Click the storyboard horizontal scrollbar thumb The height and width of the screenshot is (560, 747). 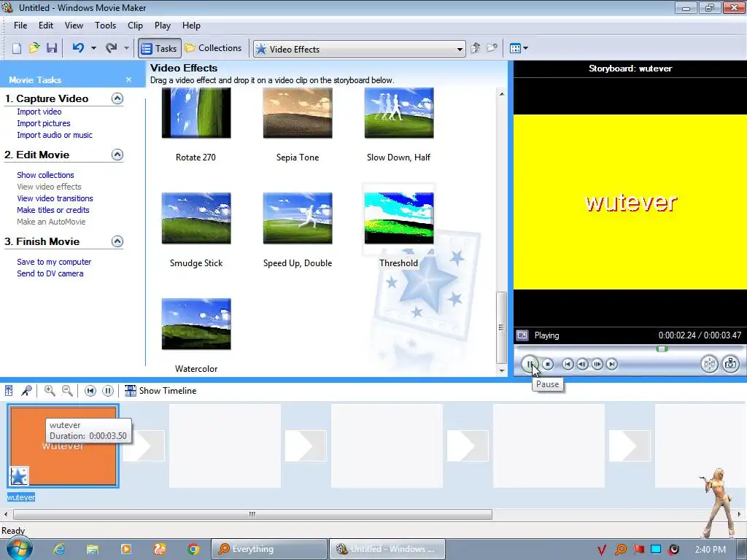click(x=252, y=514)
